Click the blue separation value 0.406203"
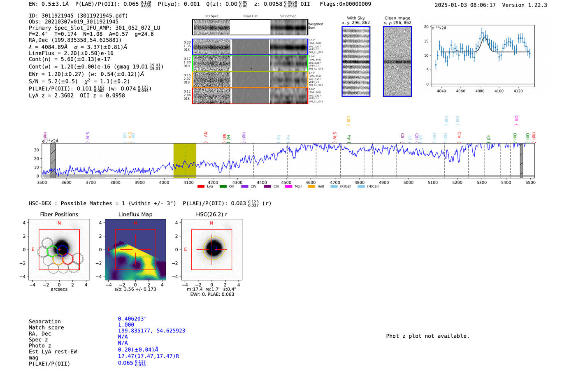Screen dimensions: 576x392 pos(132,319)
